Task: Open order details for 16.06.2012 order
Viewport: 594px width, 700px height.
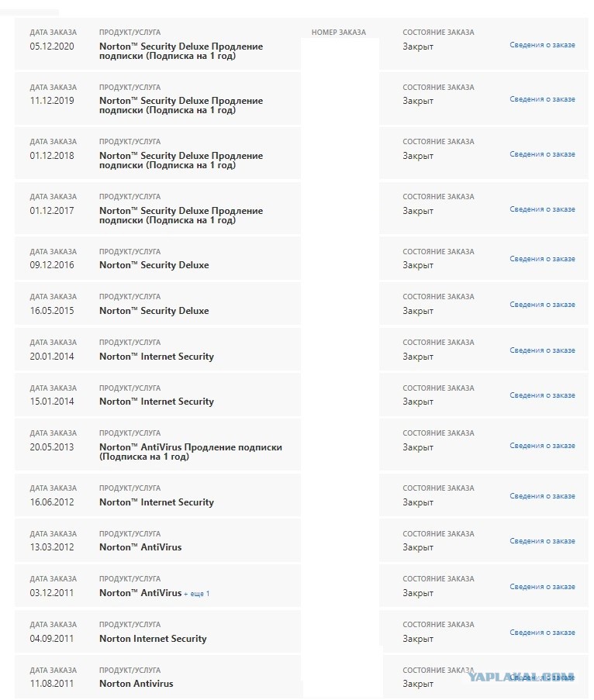Action: 542,496
